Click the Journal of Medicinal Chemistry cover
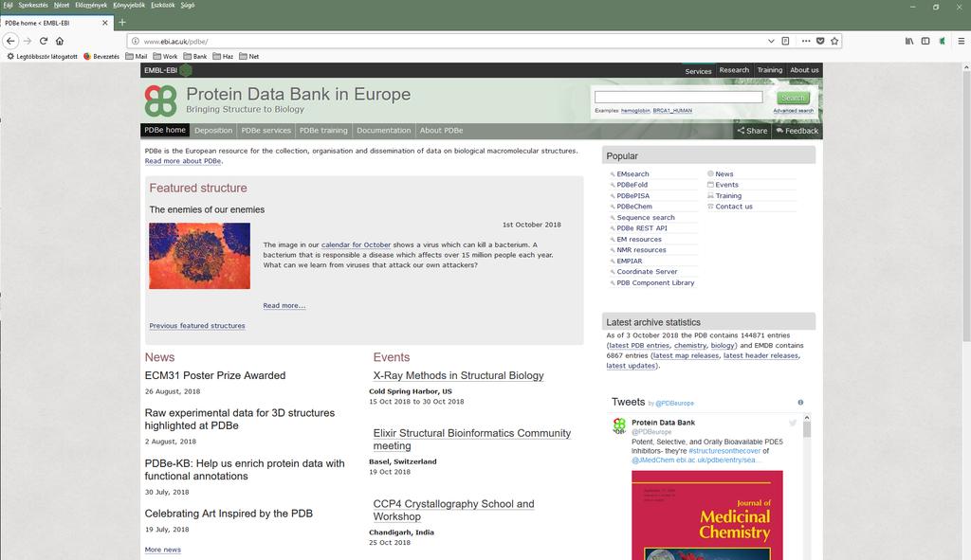This screenshot has width=971, height=560. (x=707, y=515)
